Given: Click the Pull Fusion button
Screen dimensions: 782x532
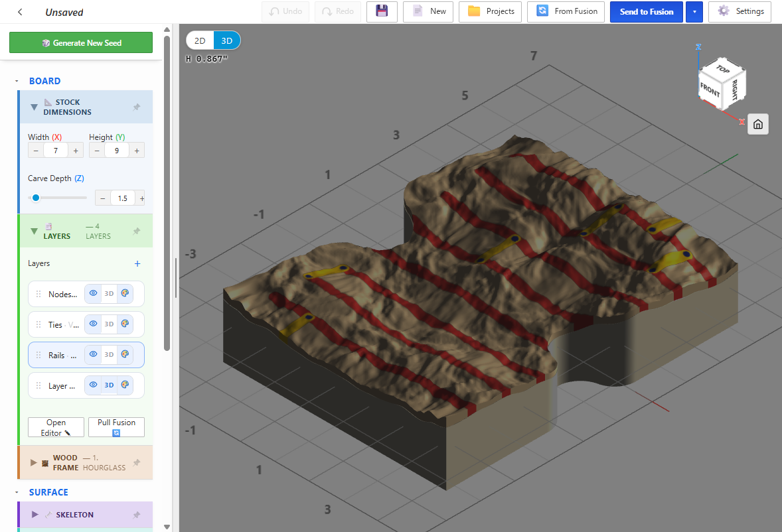Looking at the screenshot, I should pyautogui.click(x=116, y=427).
